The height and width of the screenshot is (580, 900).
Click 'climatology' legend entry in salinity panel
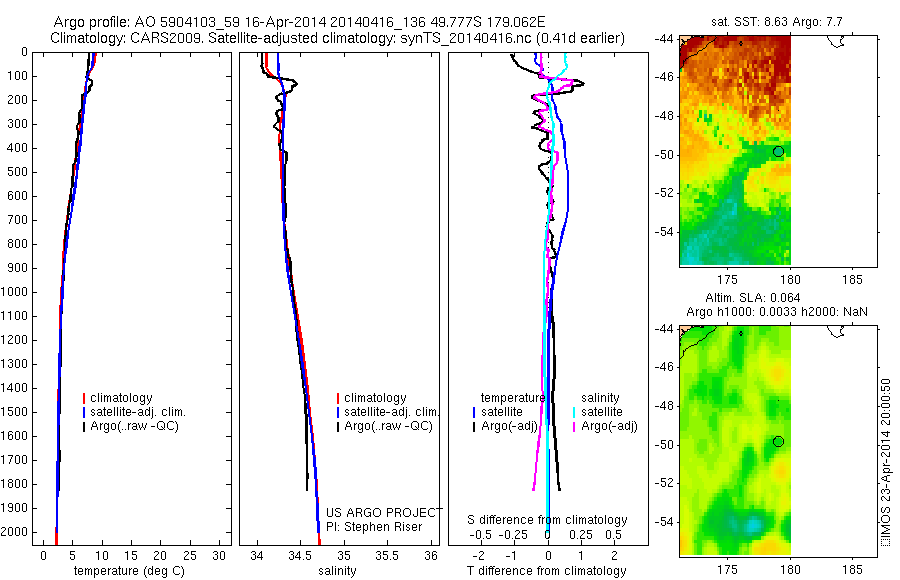(x=375, y=398)
